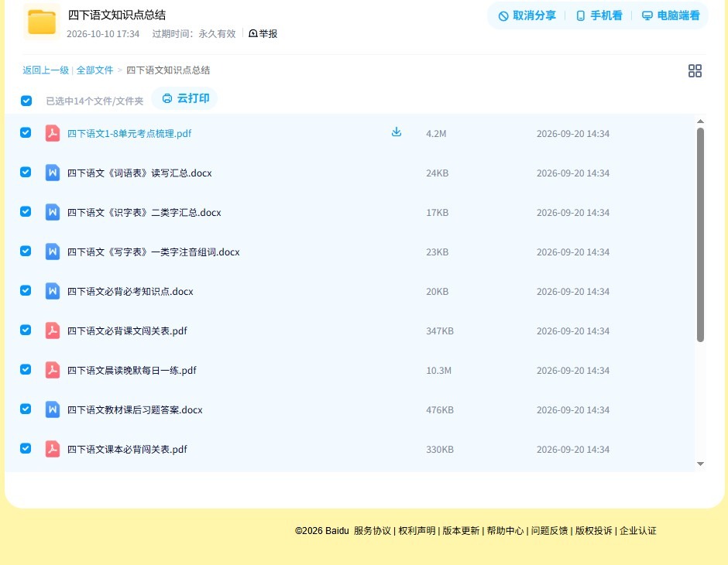
Task: Report this share with 举报
Action: pos(263,33)
